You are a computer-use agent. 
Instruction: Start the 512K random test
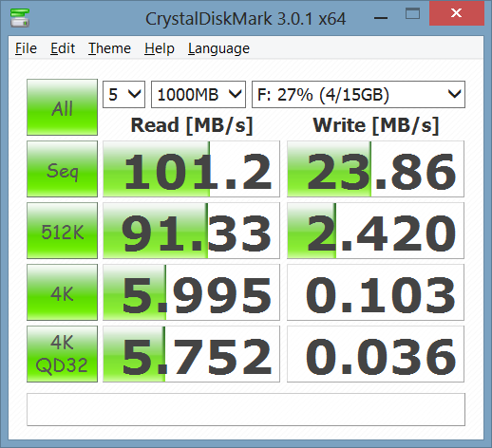tap(62, 231)
